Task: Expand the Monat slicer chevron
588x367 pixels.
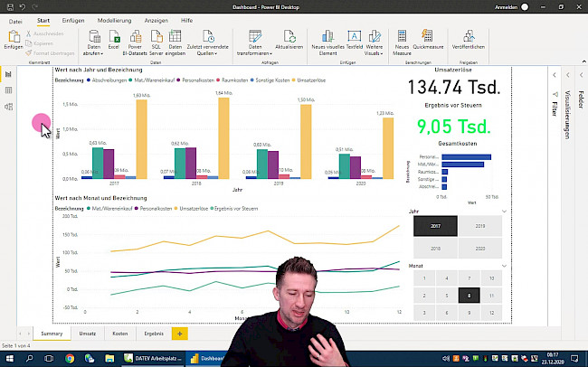Action: [x=504, y=266]
